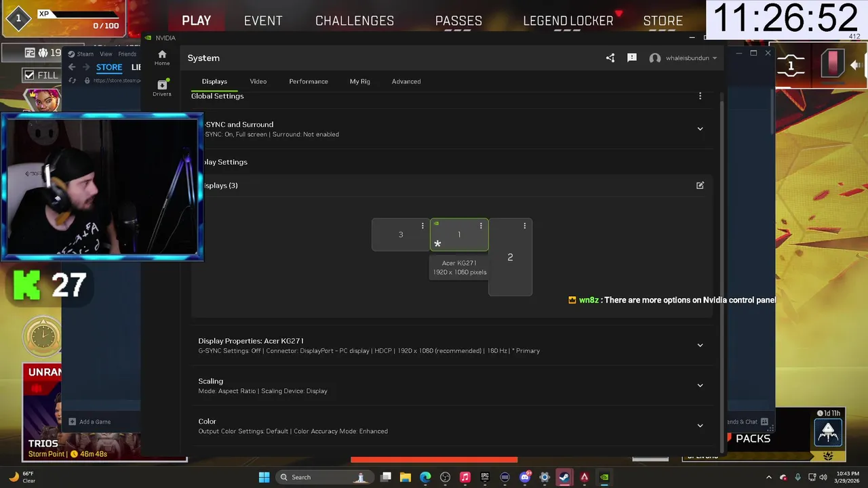Screen dimensions: 868x488
Task: Switch to the Advanced tab
Action: click(x=406, y=81)
